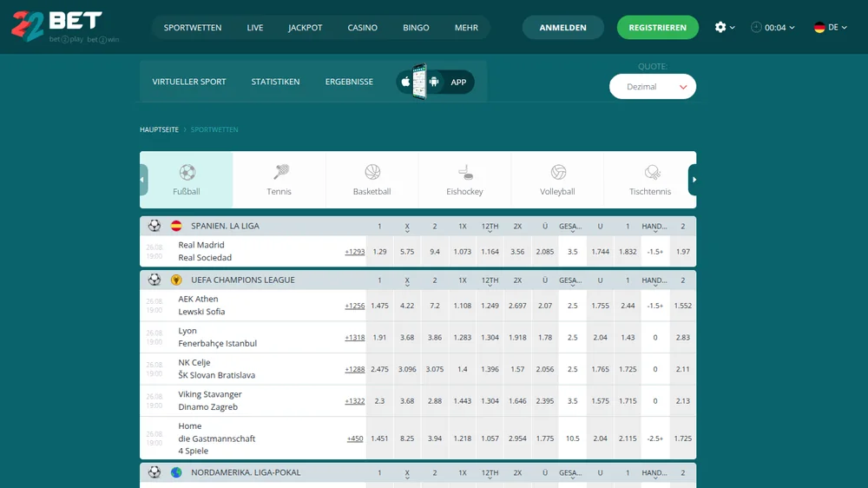The width and height of the screenshot is (868, 488).
Task: Select odds 1.29 for Real Madrid win
Action: 380,252
